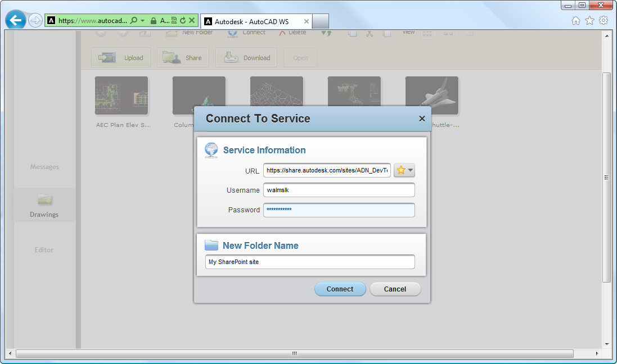The height and width of the screenshot is (364, 617).
Task: Click the browser Back arrow button
Action: pyautogui.click(x=15, y=21)
